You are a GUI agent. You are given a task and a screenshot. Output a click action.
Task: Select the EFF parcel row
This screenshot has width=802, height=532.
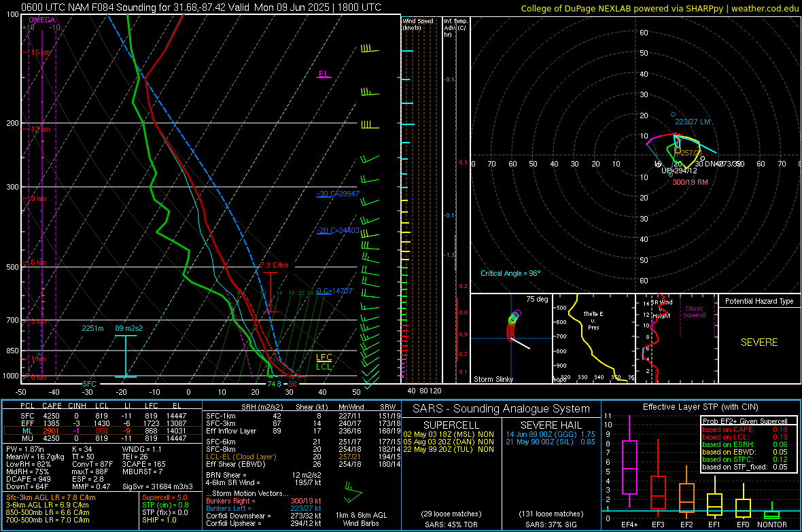[103, 423]
